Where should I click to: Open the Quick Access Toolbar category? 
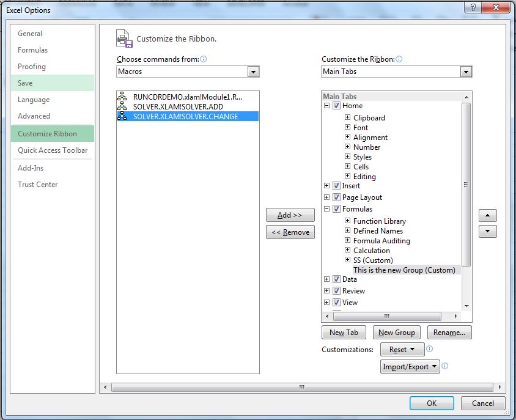coord(53,150)
